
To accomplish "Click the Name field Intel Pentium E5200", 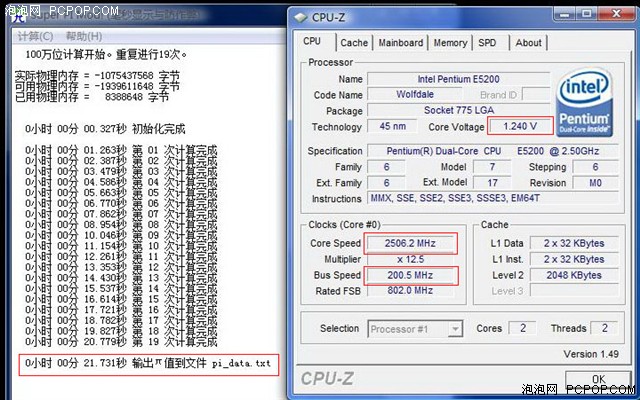I will pyautogui.click(x=458, y=79).
